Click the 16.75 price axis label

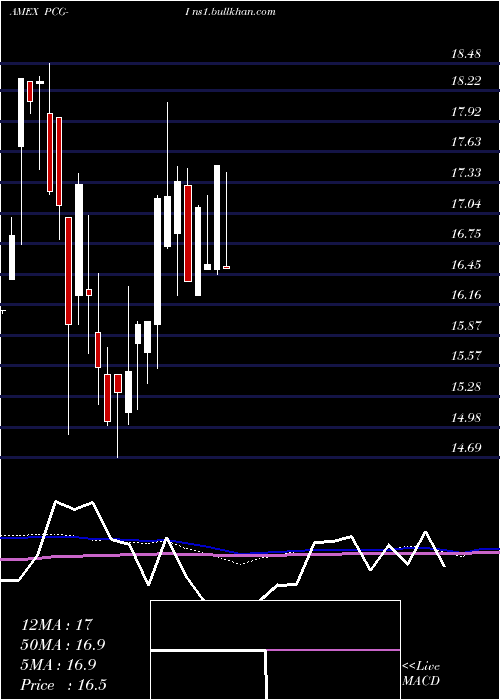click(466, 234)
